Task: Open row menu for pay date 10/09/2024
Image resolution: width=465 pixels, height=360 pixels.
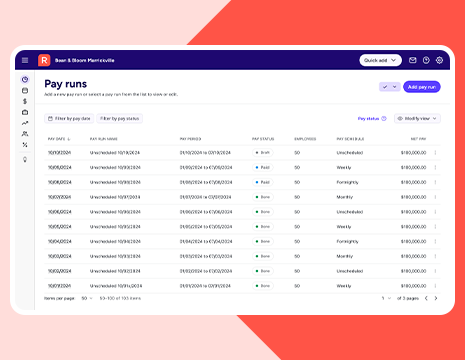Action: [x=435, y=167]
